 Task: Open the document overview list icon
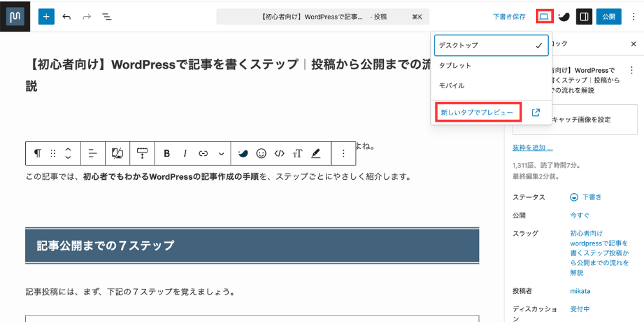click(107, 17)
